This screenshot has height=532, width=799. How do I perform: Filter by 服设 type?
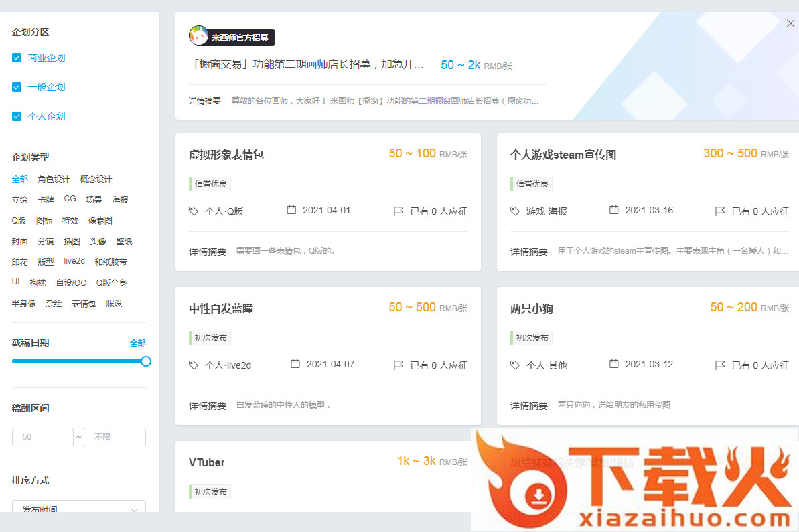pos(114,304)
